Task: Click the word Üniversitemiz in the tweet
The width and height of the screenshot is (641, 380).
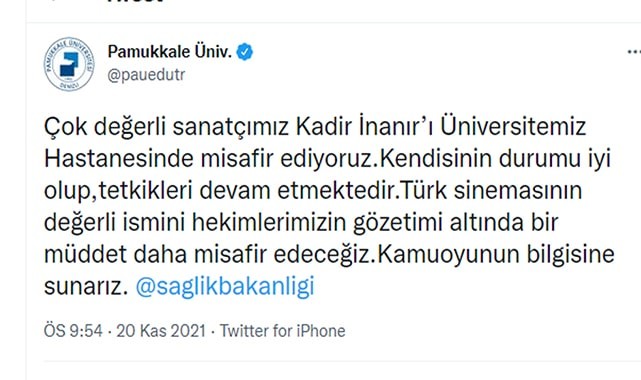Action: [x=513, y=126]
